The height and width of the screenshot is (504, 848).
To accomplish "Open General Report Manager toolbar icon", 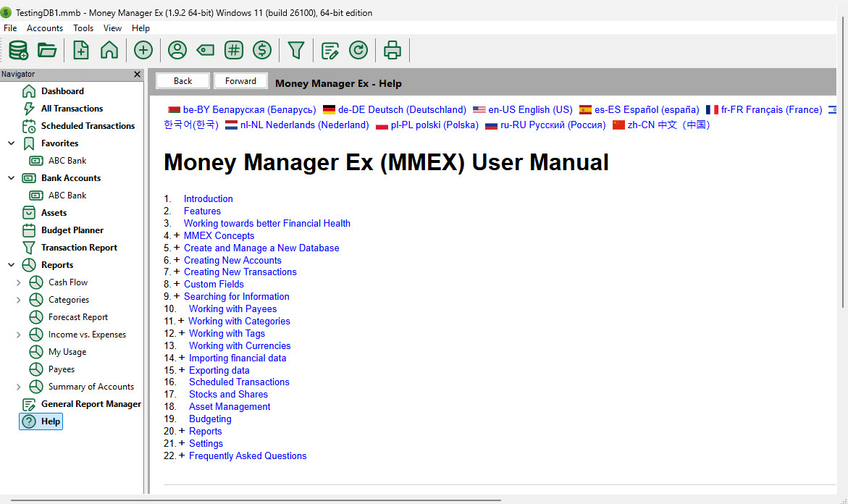I will pos(330,50).
